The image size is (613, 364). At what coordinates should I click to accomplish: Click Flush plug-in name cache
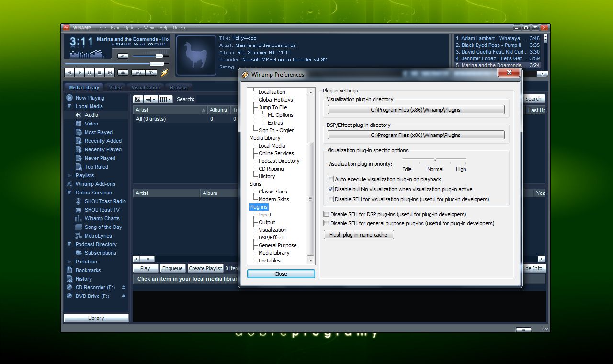(359, 235)
